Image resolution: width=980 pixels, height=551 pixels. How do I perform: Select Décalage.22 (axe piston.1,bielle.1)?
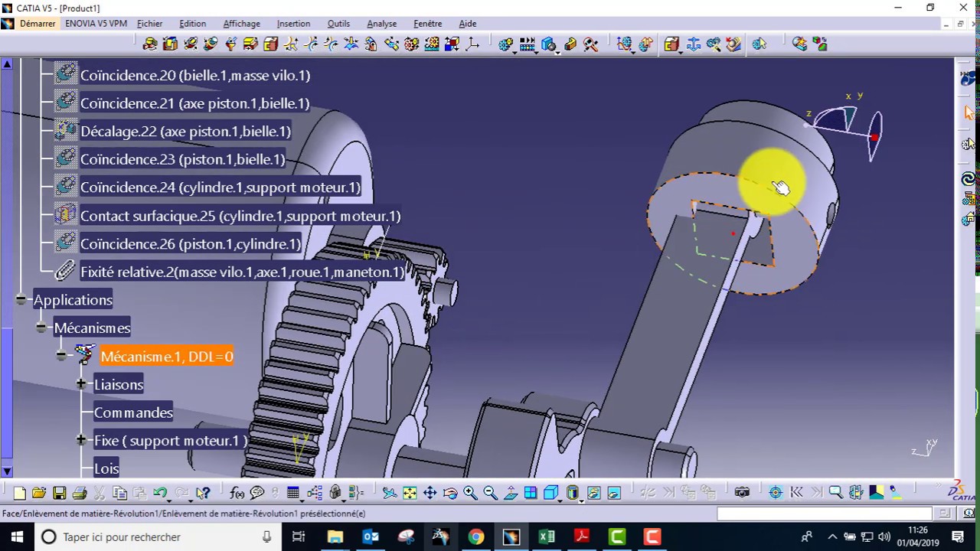tap(185, 131)
